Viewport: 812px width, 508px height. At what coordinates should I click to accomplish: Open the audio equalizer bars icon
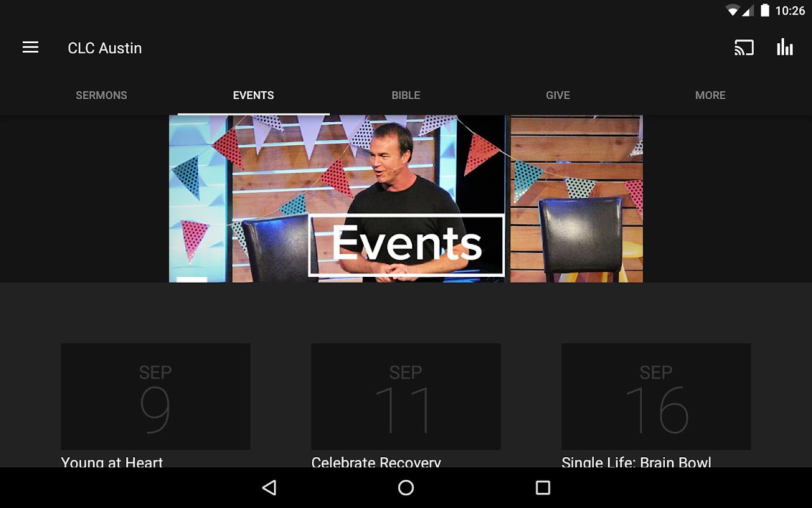tap(785, 48)
